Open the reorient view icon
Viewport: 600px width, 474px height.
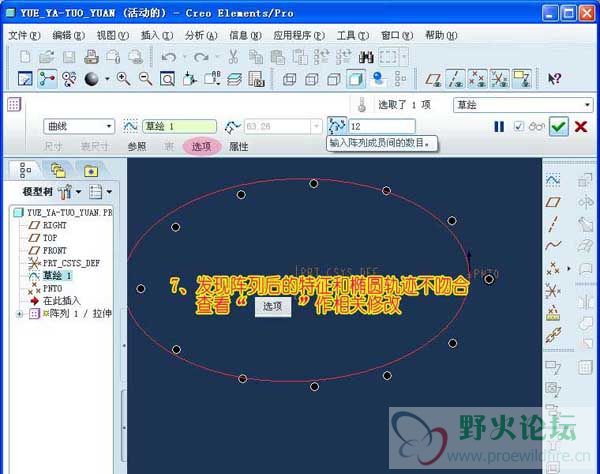click(x=189, y=79)
